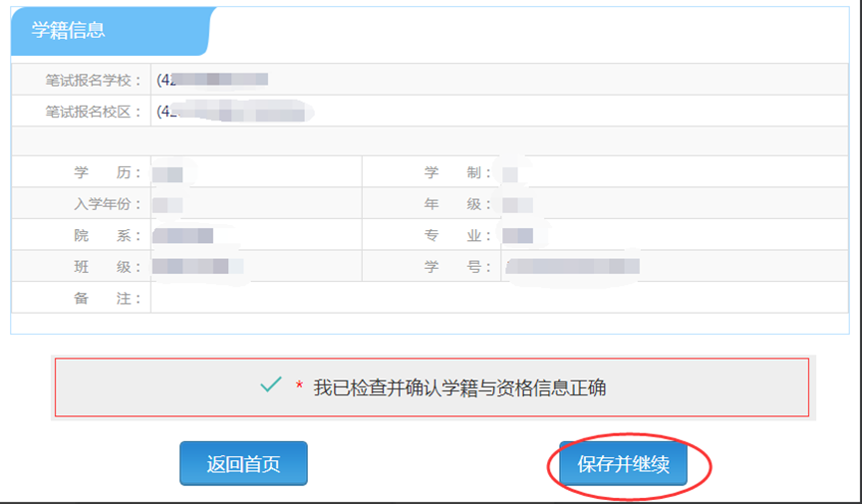
Task: Click the 我已检查并确认学籍与资格信息正确 text
Action: pos(459,388)
